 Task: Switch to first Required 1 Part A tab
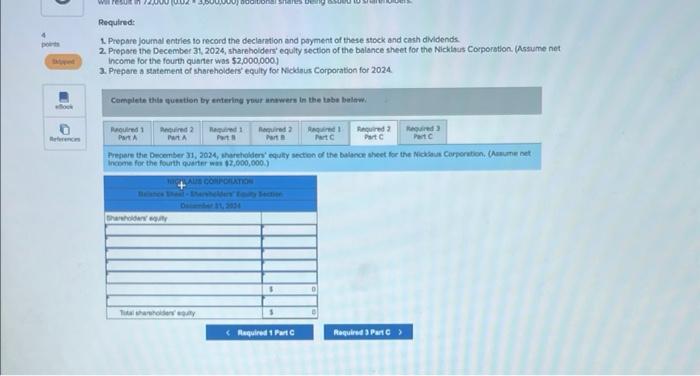tap(127, 133)
